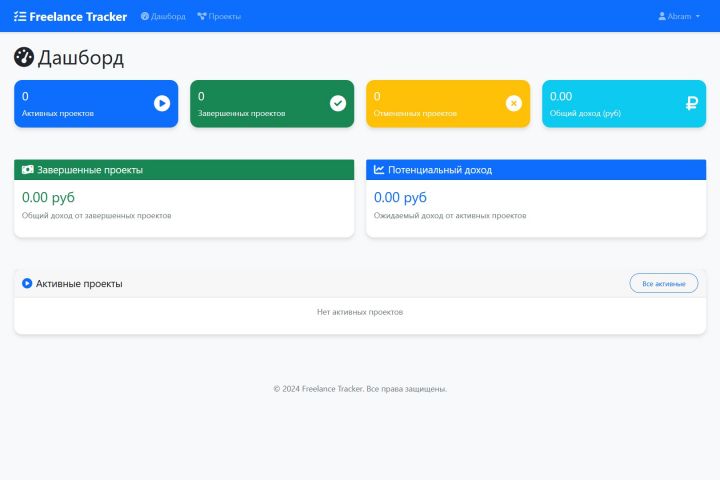The image size is (720, 480).
Task: Click the Завершенные проекты header title
Action: coord(90,170)
